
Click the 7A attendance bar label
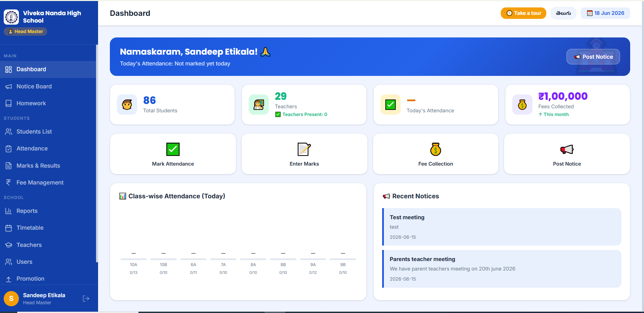223,265
